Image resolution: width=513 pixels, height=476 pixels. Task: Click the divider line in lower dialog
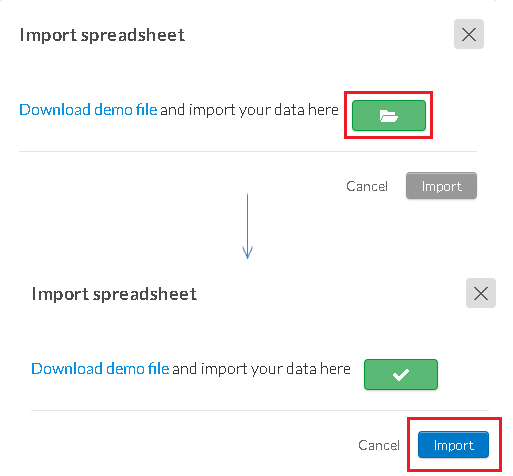(260, 410)
